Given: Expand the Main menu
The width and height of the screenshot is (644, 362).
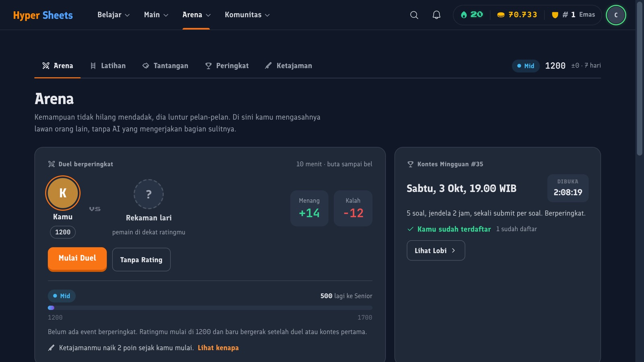Looking at the screenshot, I should pyautogui.click(x=156, y=15).
